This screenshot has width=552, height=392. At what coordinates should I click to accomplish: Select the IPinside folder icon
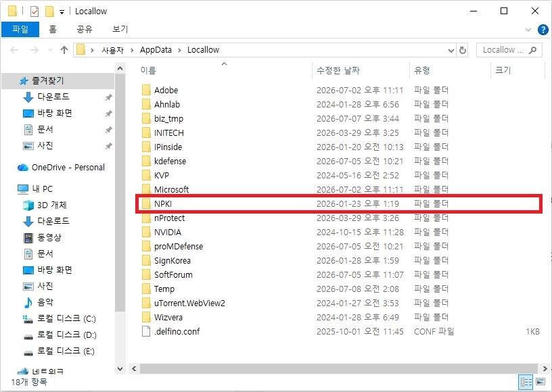click(x=146, y=147)
